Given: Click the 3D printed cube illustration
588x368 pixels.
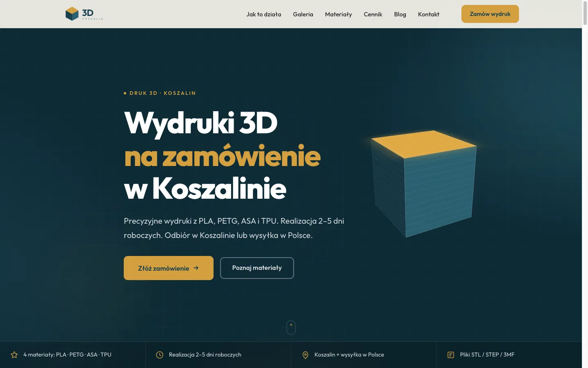Looking at the screenshot, I should click(x=423, y=184).
